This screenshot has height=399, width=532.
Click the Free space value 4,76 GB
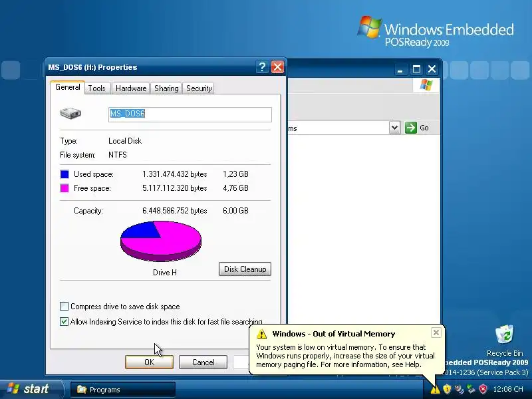point(235,188)
